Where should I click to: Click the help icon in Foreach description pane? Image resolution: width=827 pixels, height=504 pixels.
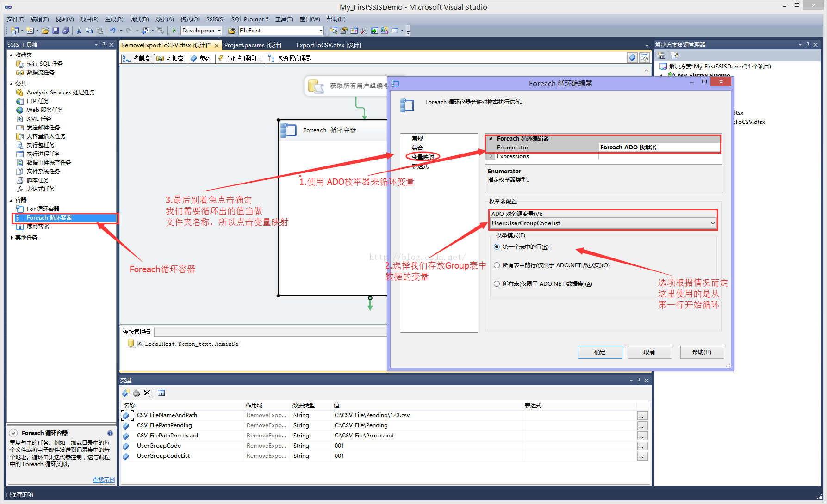(x=110, y=433)
